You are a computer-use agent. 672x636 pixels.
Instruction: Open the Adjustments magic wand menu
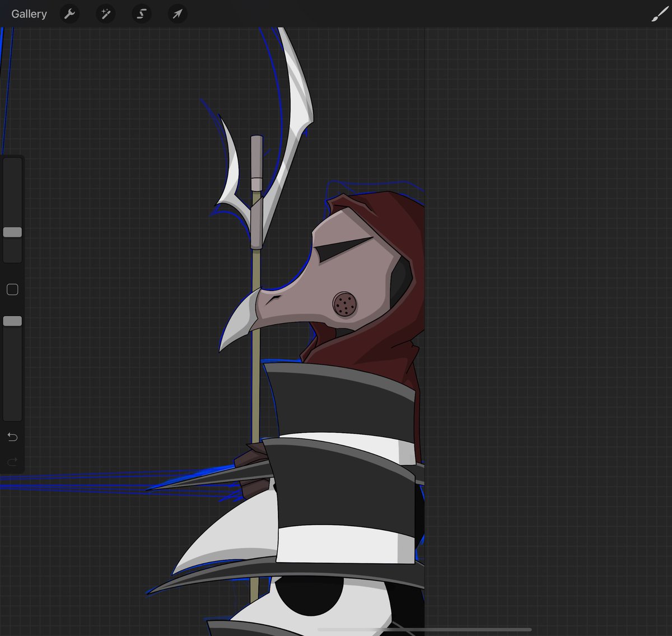(x=105, y=14)
